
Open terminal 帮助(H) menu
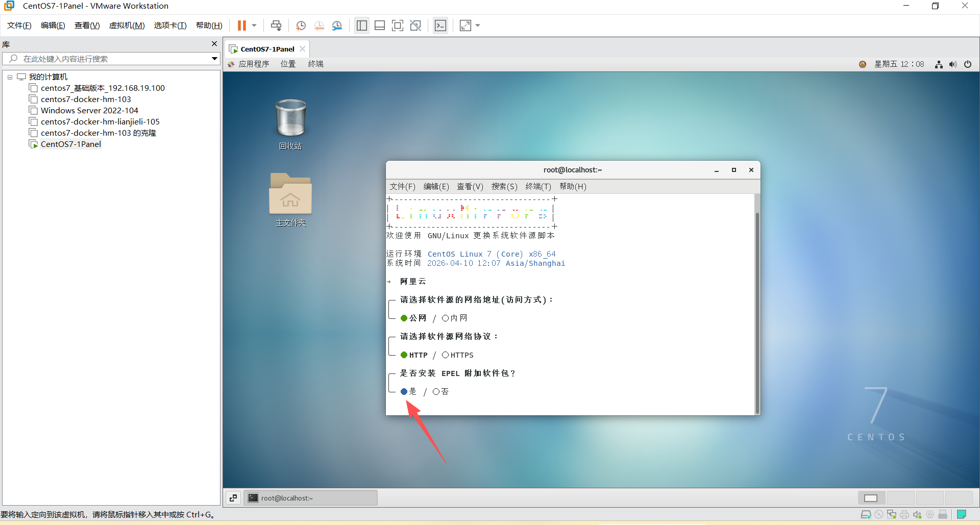point(573,186)
